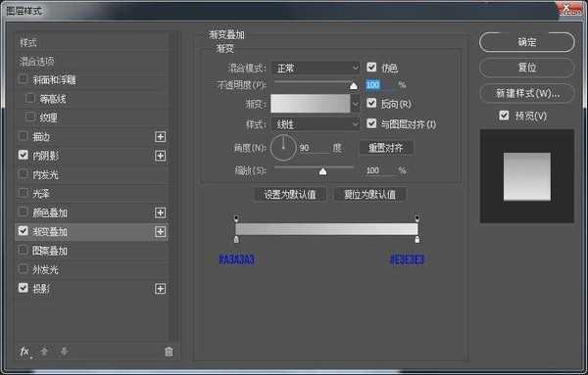This screenshot has width=588, height=375.
Task: Select the left color stop #A3A3A3
Action: [236, 239]
